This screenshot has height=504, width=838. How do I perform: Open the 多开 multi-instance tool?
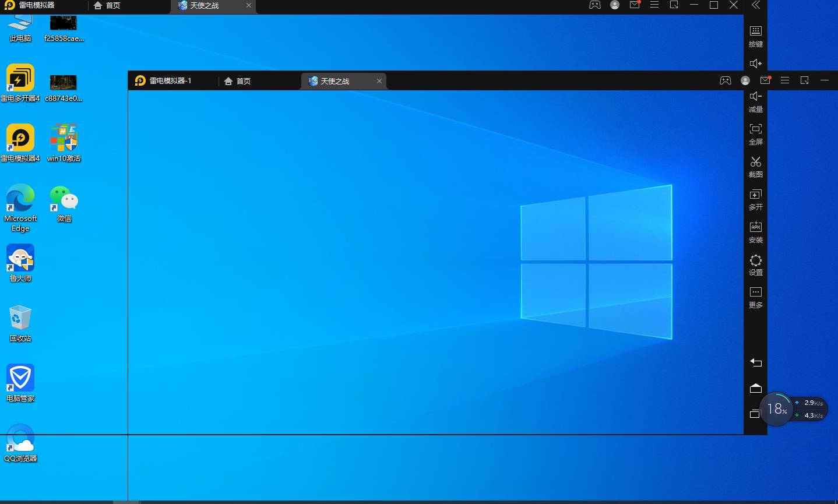755,199
